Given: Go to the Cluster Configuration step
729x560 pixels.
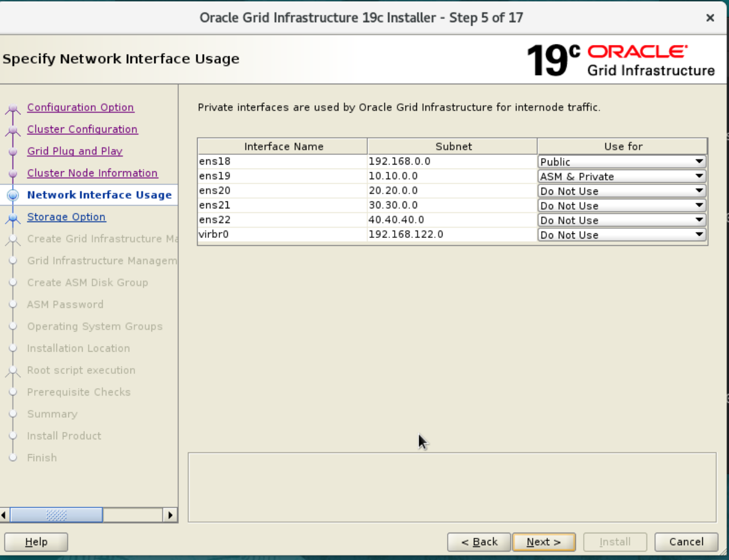Looking at the screenshot, I should 83,129.
